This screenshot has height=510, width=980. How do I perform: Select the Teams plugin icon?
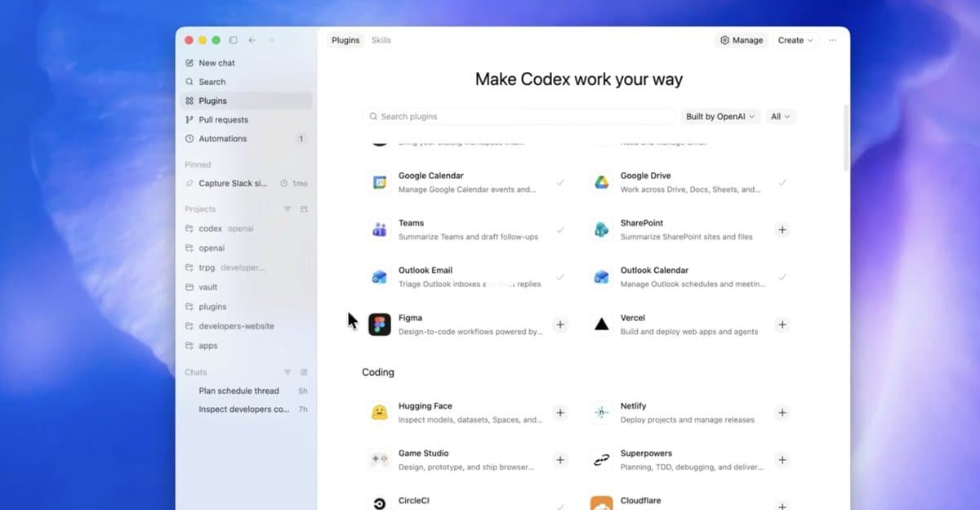point(379,229)
